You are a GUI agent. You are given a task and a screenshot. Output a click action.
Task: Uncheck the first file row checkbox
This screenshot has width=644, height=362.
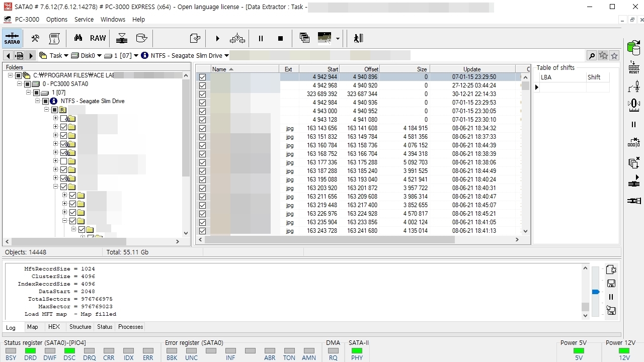click(x=202, y=77)
